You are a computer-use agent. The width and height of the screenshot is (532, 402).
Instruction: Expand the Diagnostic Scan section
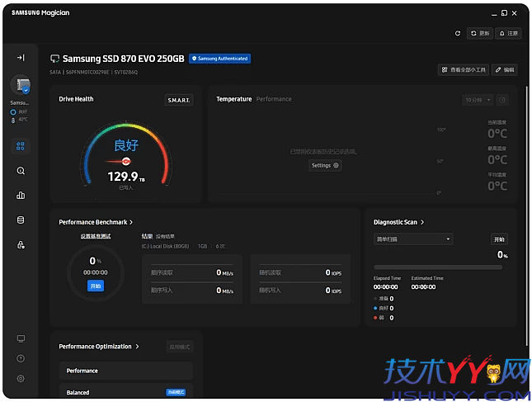398,222
